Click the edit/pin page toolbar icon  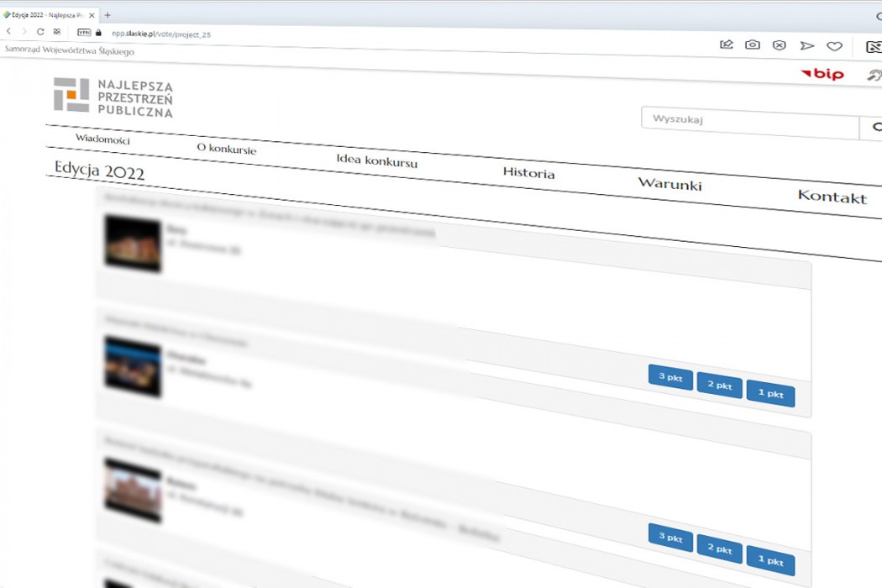click(727, 45)
